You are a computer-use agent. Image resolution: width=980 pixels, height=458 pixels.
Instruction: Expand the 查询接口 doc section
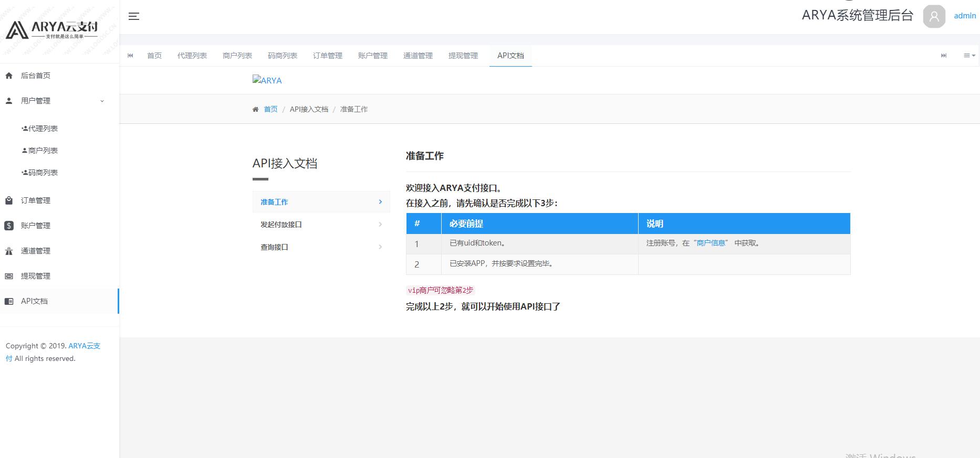tap(321, 247)
